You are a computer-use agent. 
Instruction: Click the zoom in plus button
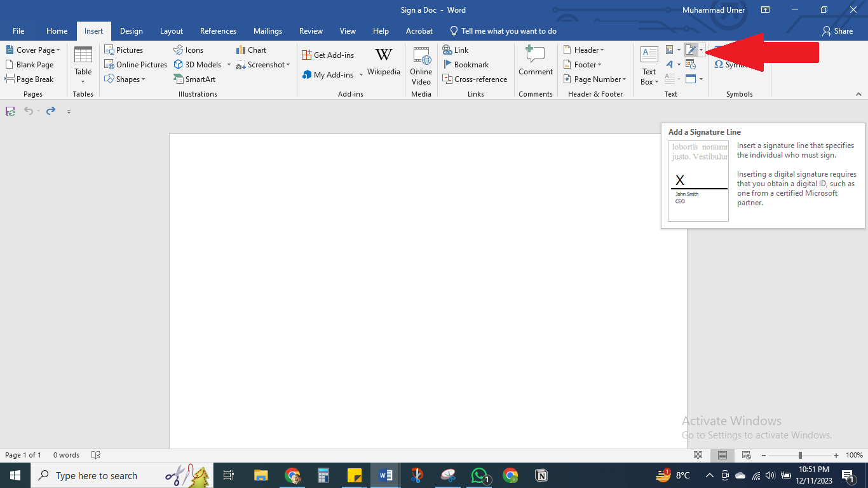coord(836,455)
